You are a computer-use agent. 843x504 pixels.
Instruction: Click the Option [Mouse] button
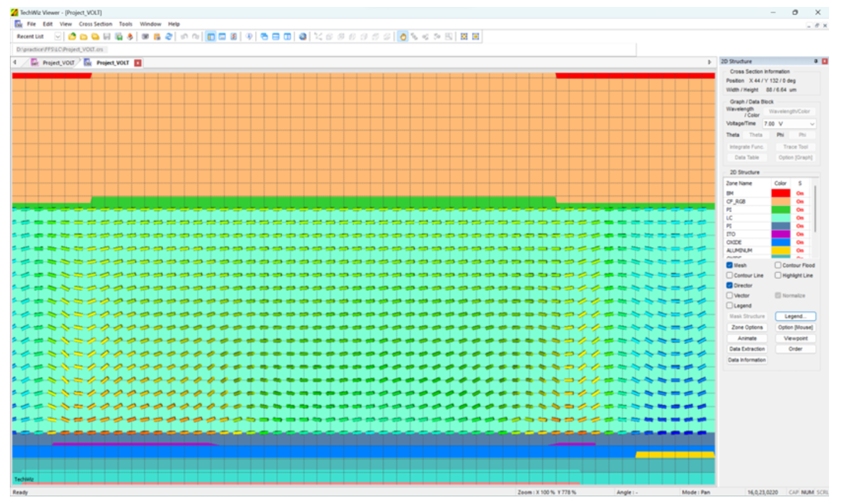tap(795, 327)
